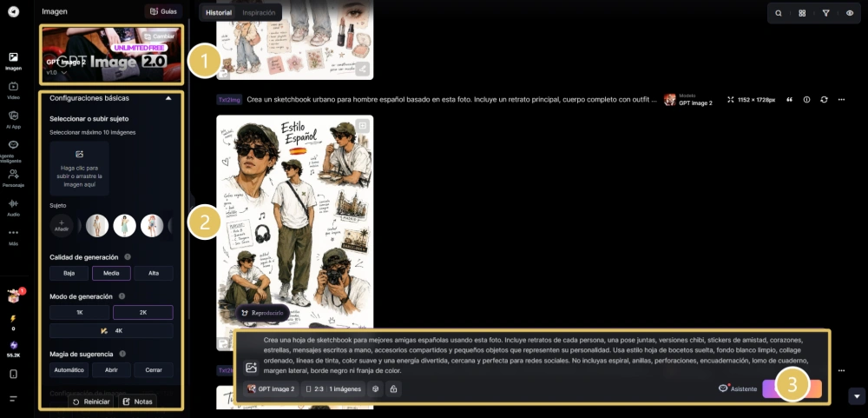Select the first subject thumbnail

point(97,226)
